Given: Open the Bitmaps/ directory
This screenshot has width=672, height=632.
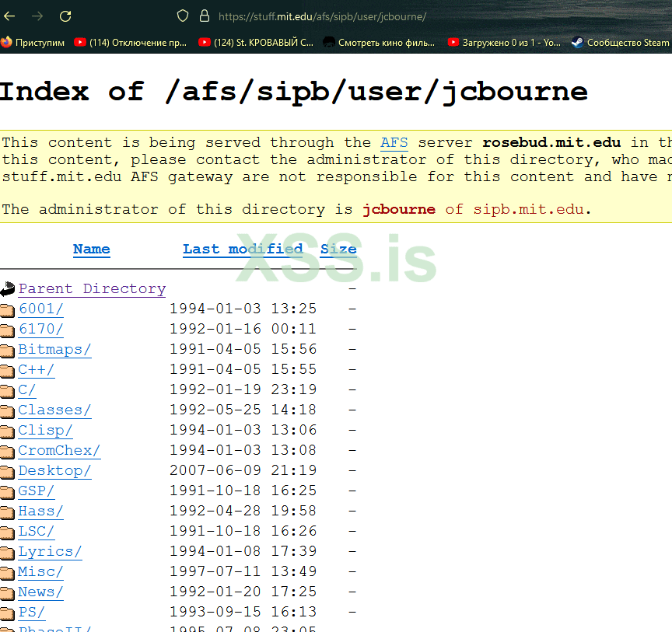Looking at the screenshot, I should pos(54,350).
